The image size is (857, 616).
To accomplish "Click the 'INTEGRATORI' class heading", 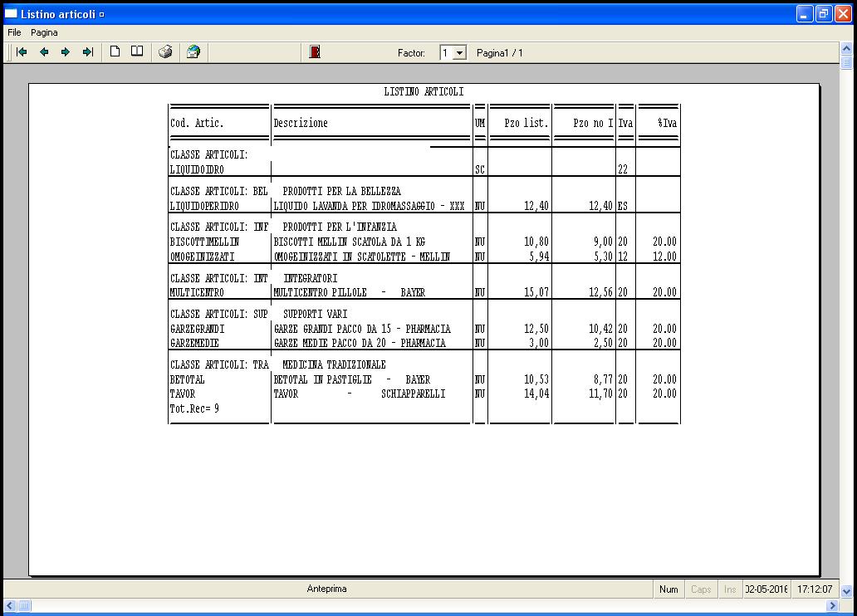I will click(311, 278).
